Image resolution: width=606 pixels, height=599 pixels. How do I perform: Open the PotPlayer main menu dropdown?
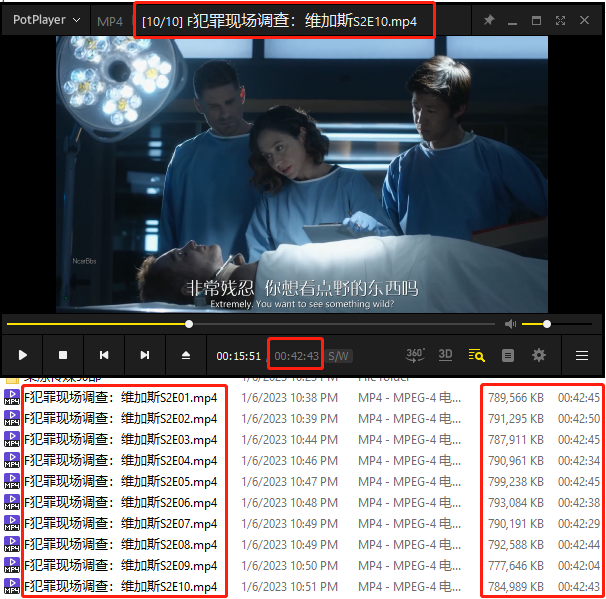pyautogui.click(x=46, y=20)
